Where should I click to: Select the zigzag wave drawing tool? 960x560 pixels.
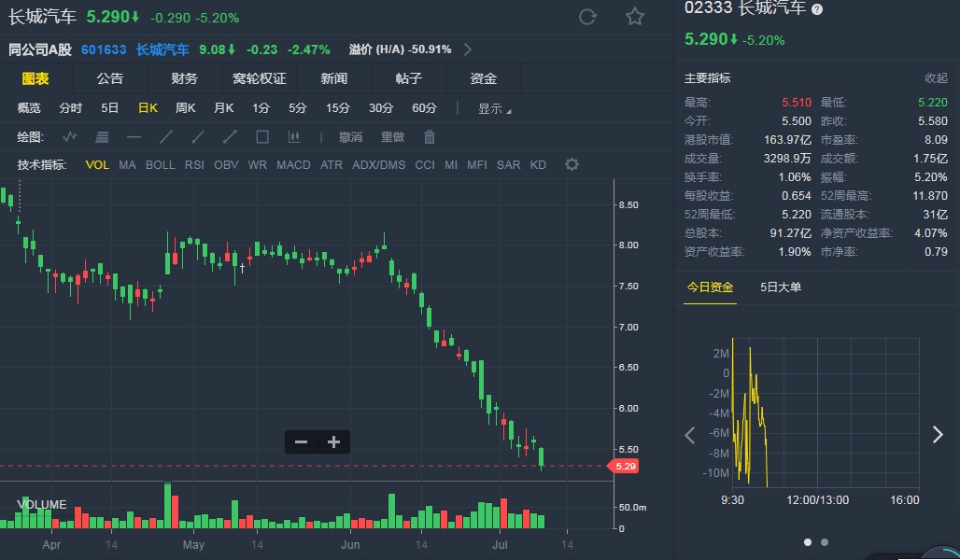(x=70, y=137)
